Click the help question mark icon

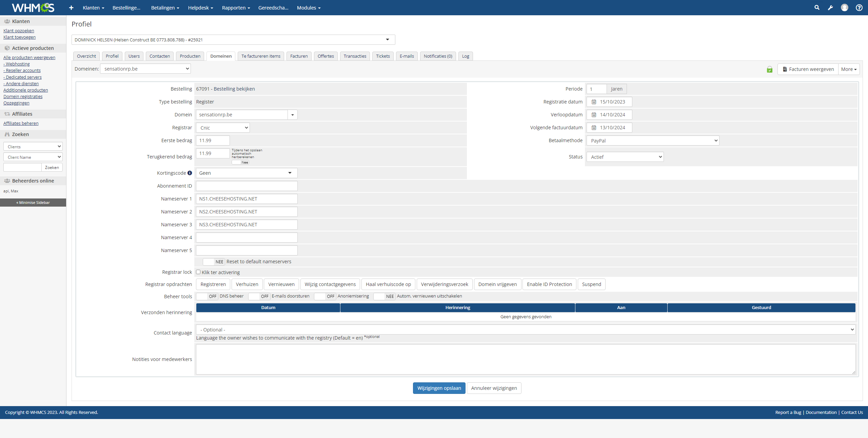click(859, 7)
